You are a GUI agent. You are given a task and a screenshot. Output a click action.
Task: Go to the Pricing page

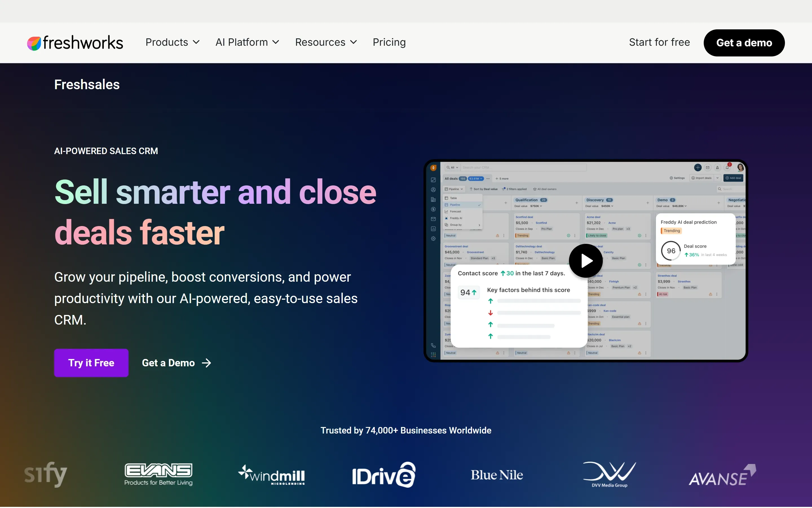tap(389, 42)
